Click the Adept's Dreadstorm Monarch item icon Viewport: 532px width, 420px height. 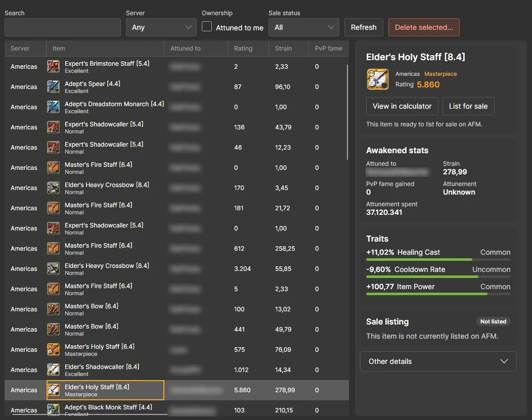53,107
